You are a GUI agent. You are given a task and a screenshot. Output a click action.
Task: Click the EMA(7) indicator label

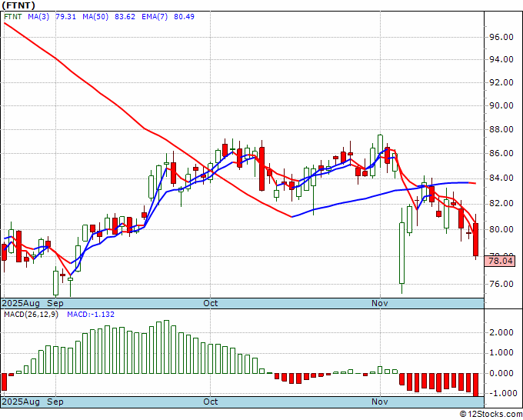pos(155,17)
